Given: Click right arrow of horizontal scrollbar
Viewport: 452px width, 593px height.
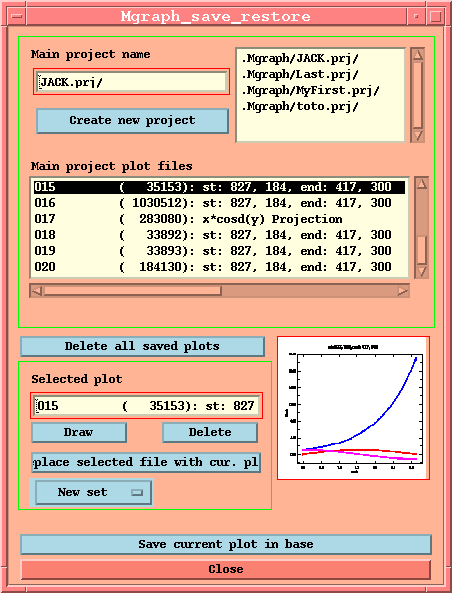Looking at the screenshot, I should click(403, 291).
